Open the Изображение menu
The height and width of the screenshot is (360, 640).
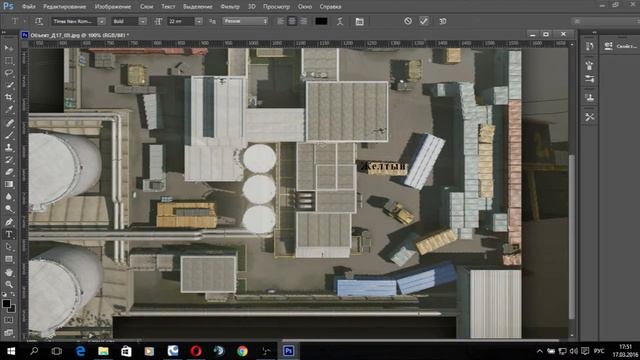(x=113, y=7)
